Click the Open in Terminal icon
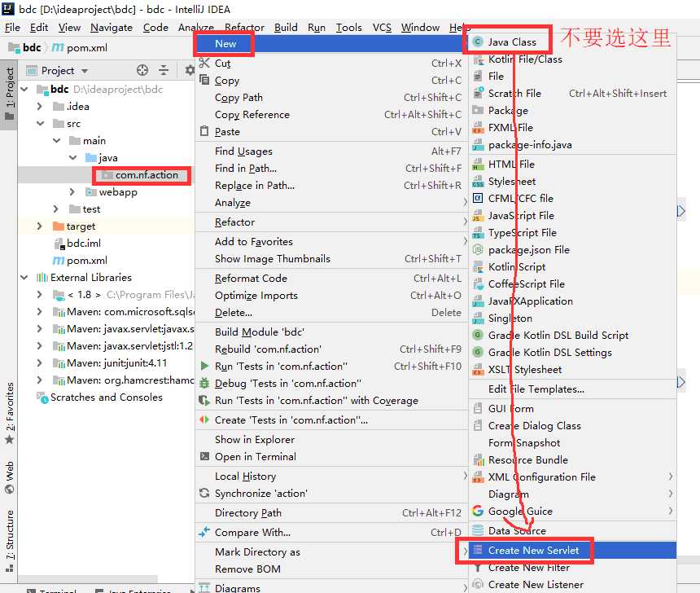The image size is (700, 593). pyautogui.click(x=204, y=456)
